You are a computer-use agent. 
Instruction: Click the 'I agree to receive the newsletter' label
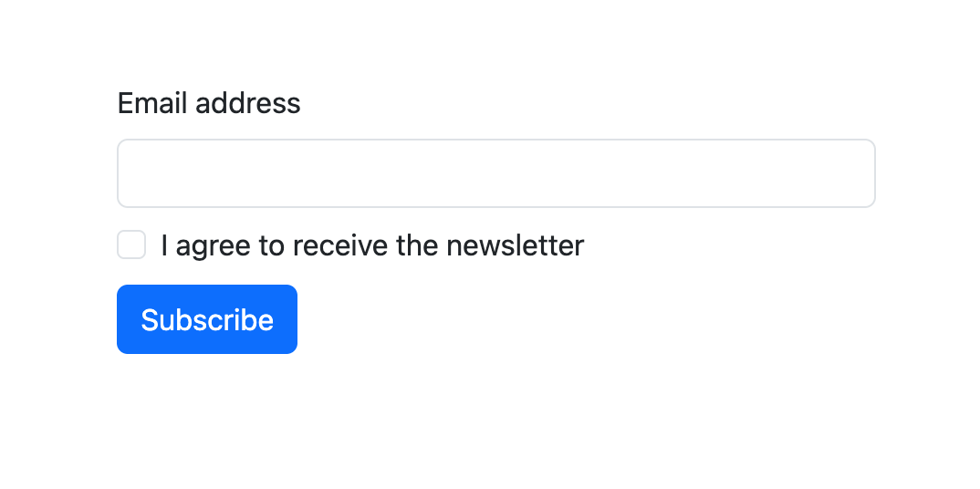pos(371,245)
